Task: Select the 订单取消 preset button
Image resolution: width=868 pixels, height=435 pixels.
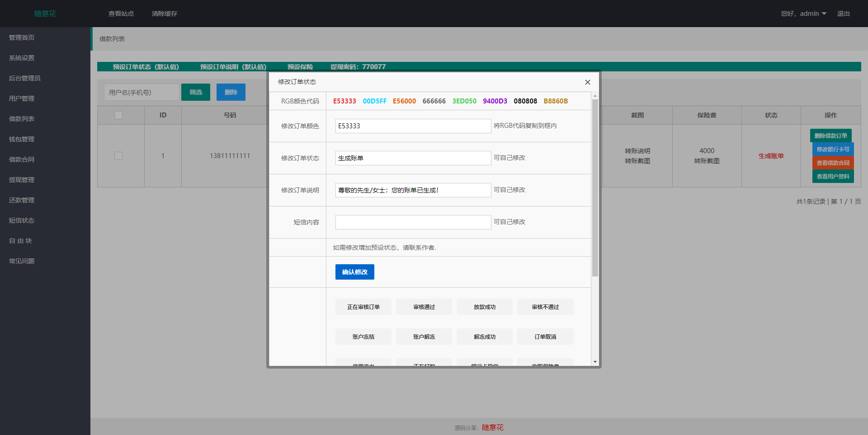Action: tap(545, 337)
